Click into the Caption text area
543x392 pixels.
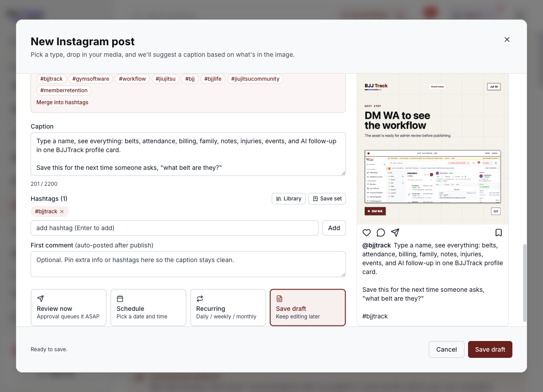point(188,154)
